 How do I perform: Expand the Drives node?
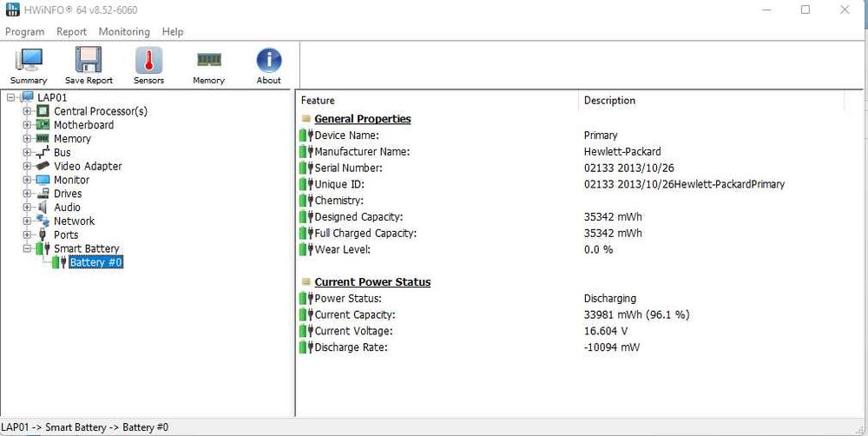[x=27, y=194]
